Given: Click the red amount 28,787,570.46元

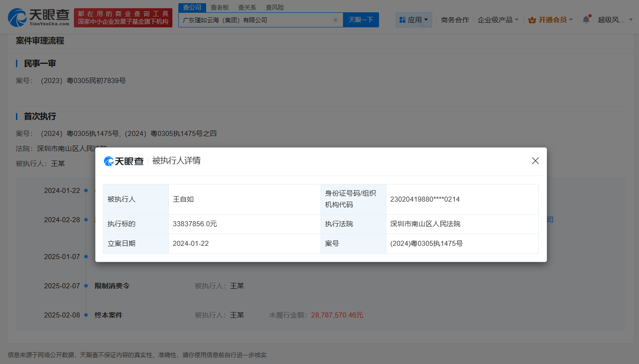Looking at the screenshot, I should (x=337, y=315).
